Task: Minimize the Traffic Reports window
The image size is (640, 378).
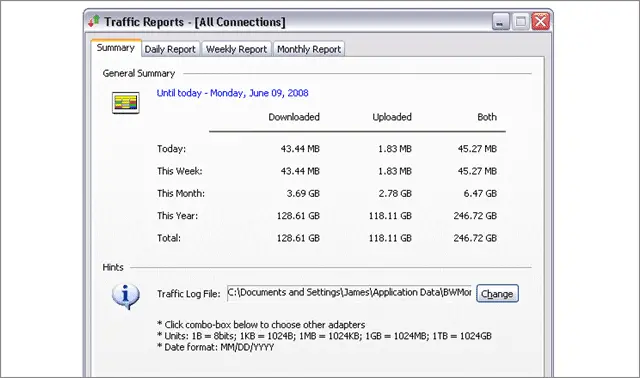Action: tap(501, 21)
